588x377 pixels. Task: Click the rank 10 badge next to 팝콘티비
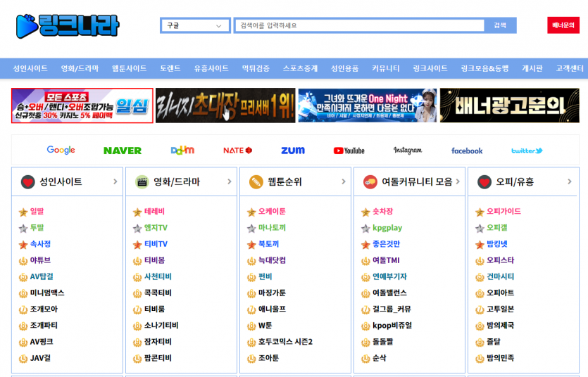[137, 359]
